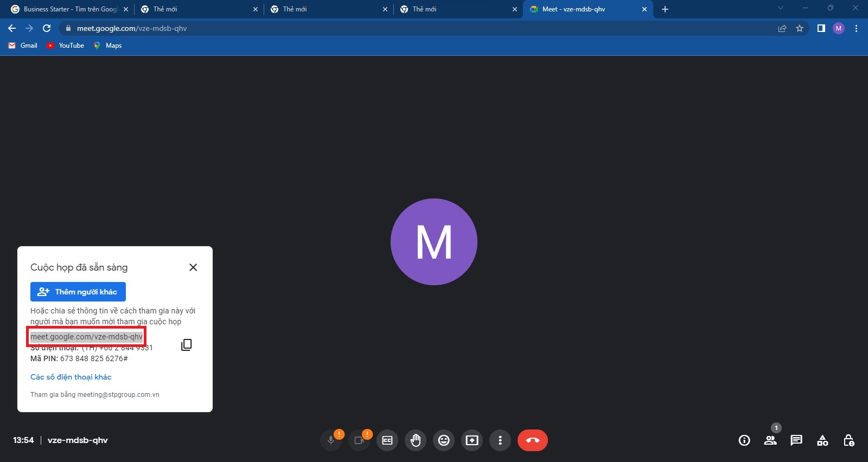Open the activities panel

pyautogui.click(x=822, y=440)
